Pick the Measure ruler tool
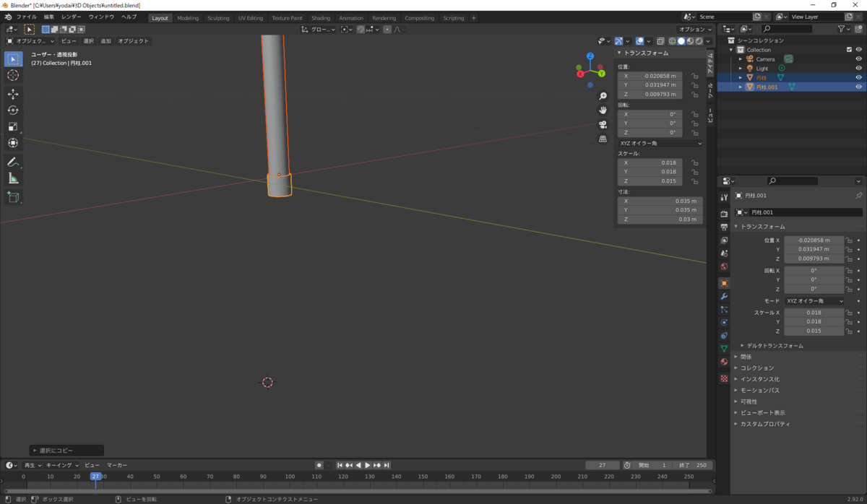 [13, 178]
